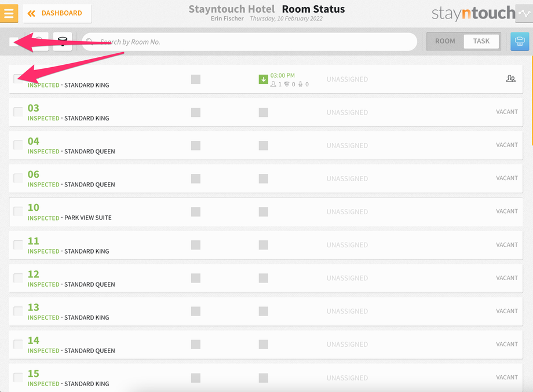Open room number 10
533x392 pixels.
(34, 207)
